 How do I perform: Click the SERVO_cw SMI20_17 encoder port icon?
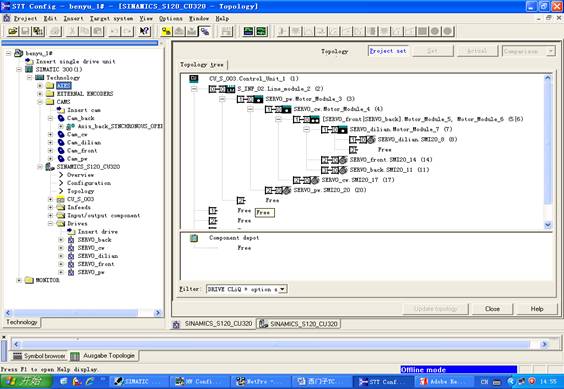(306, 180)
